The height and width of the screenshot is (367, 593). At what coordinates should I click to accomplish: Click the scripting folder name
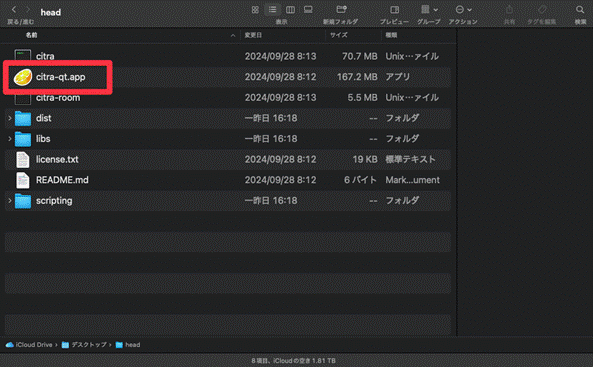pos(54,201)
